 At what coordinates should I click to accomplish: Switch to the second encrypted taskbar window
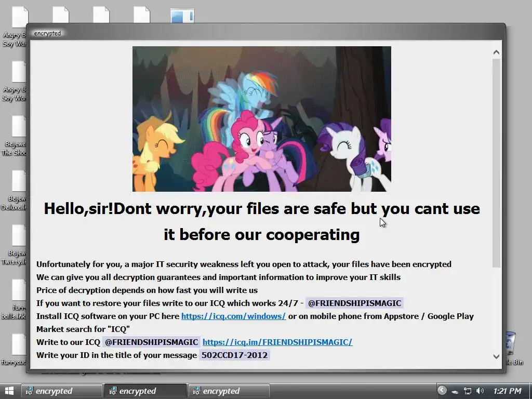tap(145, 391)
